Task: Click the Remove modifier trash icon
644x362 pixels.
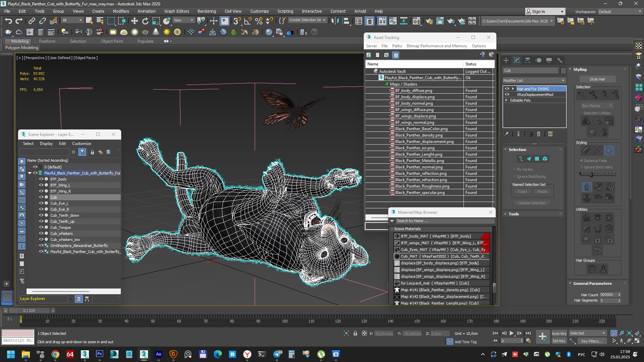Action: click(x=539, y=134)
